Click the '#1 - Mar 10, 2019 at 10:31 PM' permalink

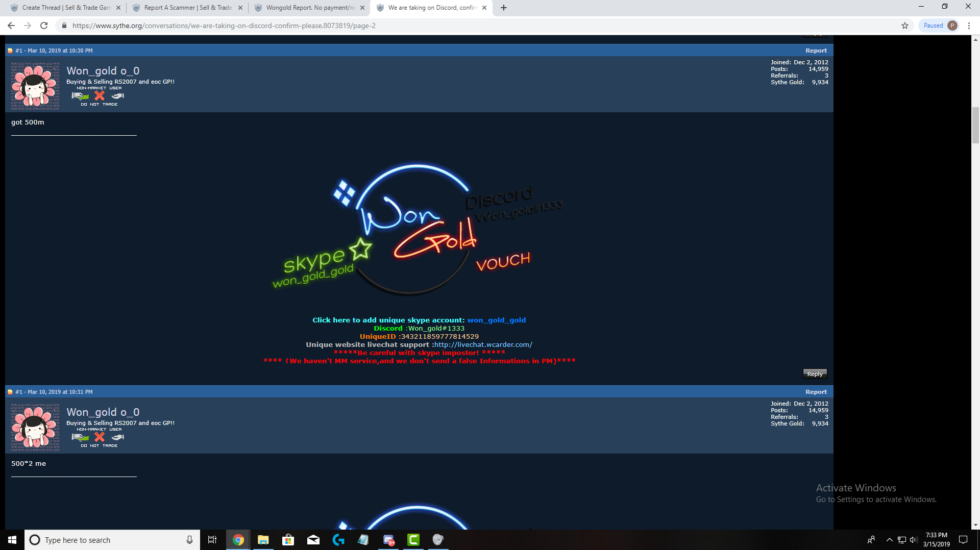54,392
